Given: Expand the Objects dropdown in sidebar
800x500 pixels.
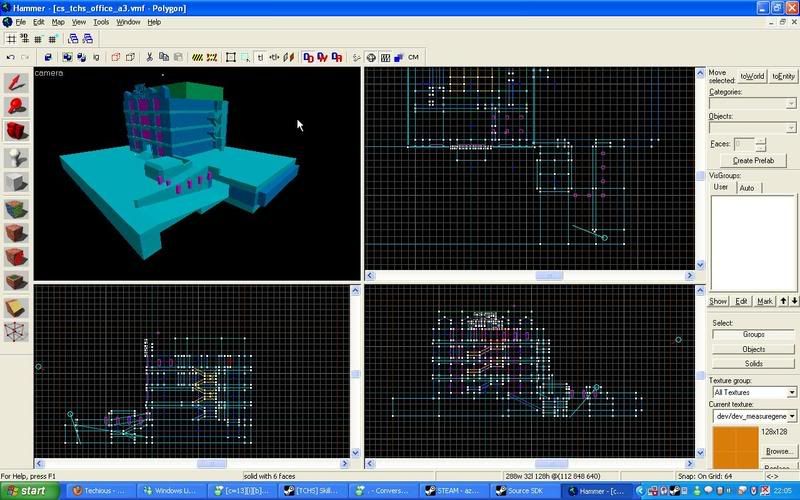Looking at the screenshot, I should pyautogui.click(x=791, y=128).
